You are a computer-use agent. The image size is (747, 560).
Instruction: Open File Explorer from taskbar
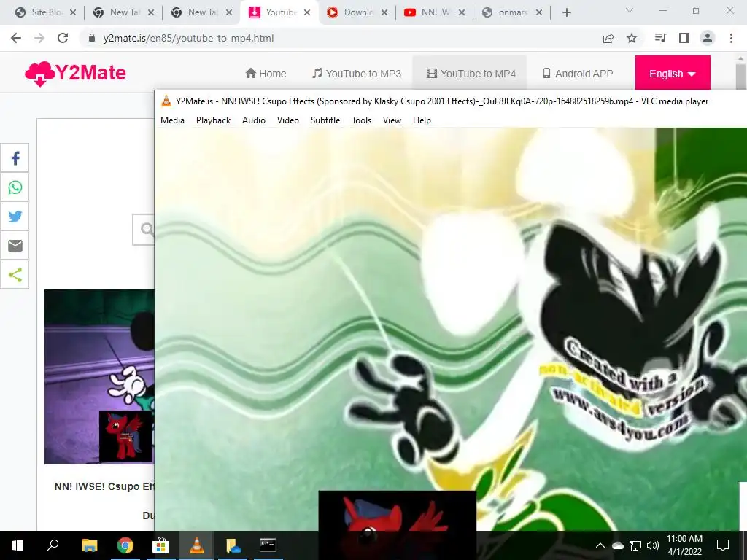(x=89, y=545)
